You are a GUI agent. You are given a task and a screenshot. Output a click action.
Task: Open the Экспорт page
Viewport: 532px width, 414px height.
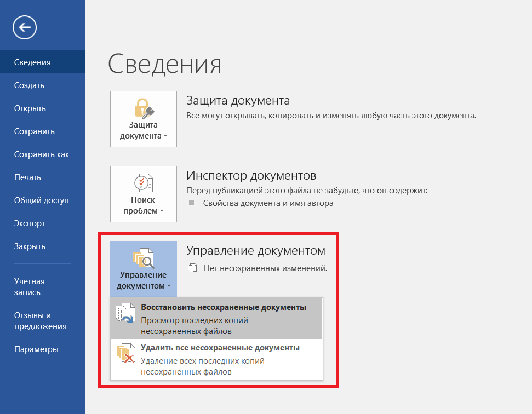pos(43,223)
